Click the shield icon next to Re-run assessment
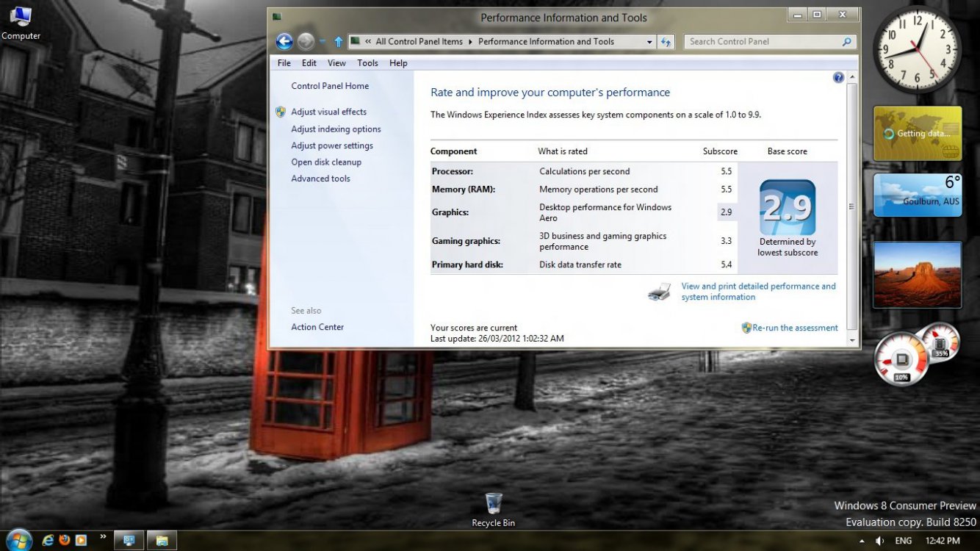980x551 pixels. tap(746, 328)
